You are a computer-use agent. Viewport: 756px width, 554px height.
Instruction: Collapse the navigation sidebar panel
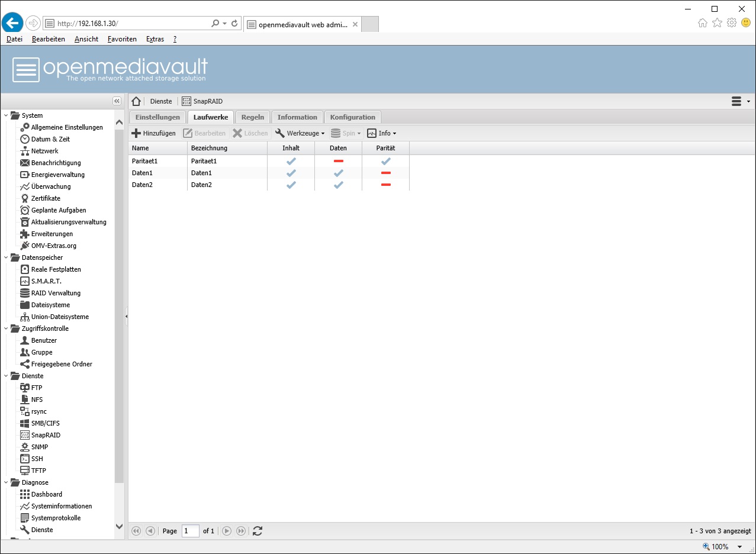pyautogui.click(x=117, y=101)
